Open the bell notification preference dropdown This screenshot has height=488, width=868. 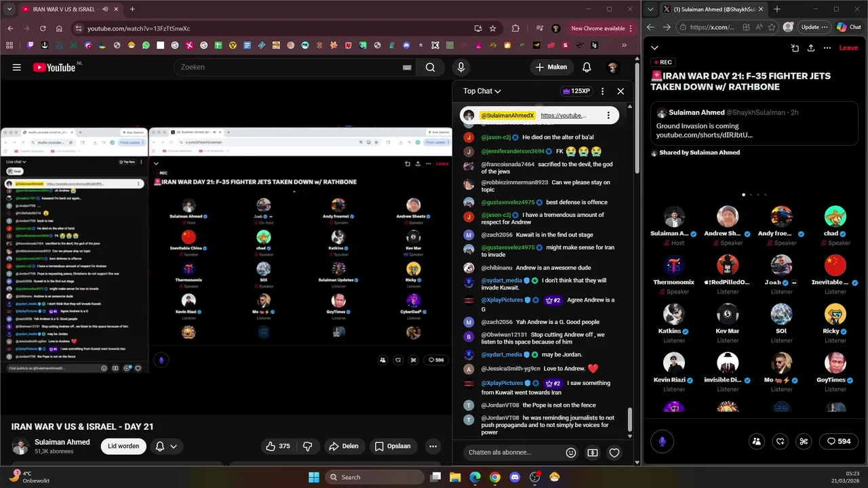[166, 446]
